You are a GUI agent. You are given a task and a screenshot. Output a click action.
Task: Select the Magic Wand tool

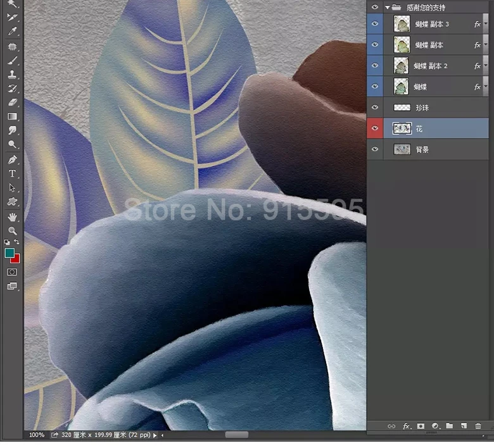12,3
